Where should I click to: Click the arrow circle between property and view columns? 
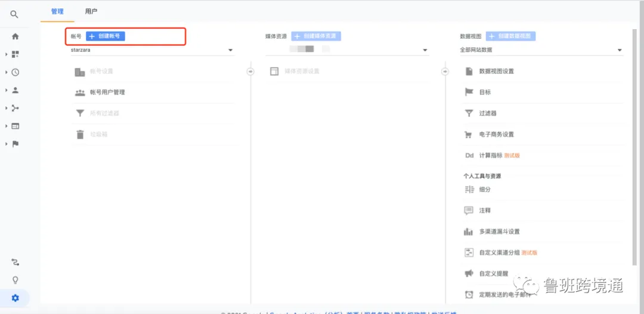click(x=445, y=72)
